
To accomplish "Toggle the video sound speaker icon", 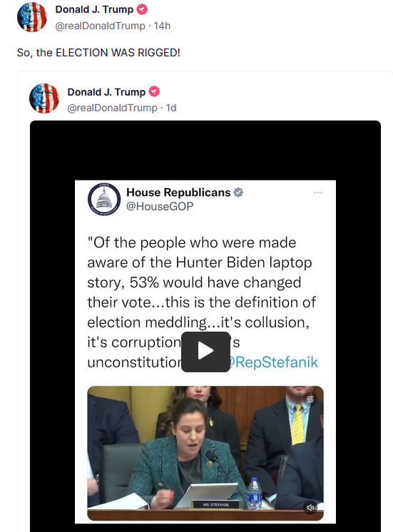I will pyautogui.click(x=310, y=508).
